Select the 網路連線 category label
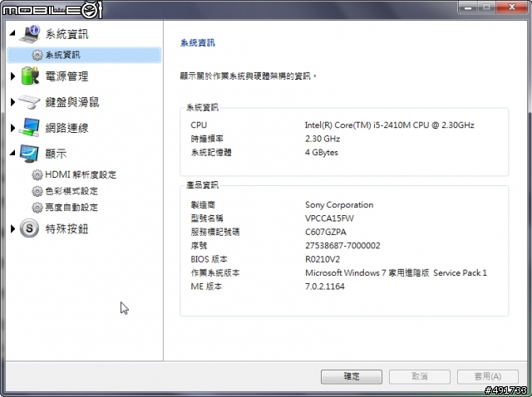 (66, 127)
